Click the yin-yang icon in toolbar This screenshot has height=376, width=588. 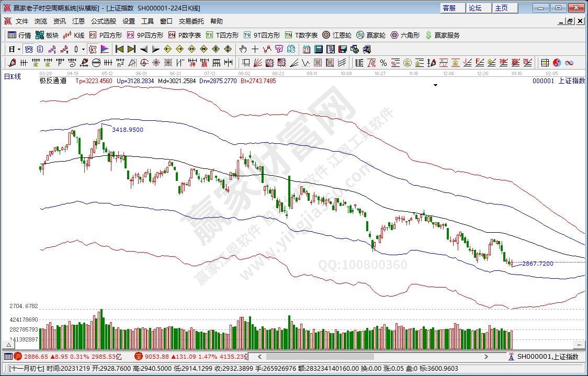[x=557, y=63]
